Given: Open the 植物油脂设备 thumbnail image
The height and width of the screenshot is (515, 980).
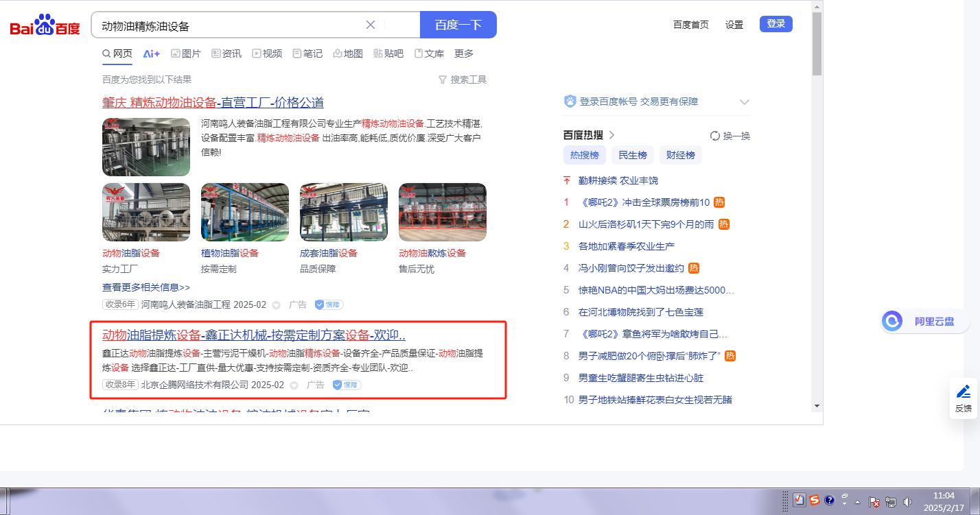Looking at the screenshot, I should point(245,212).
